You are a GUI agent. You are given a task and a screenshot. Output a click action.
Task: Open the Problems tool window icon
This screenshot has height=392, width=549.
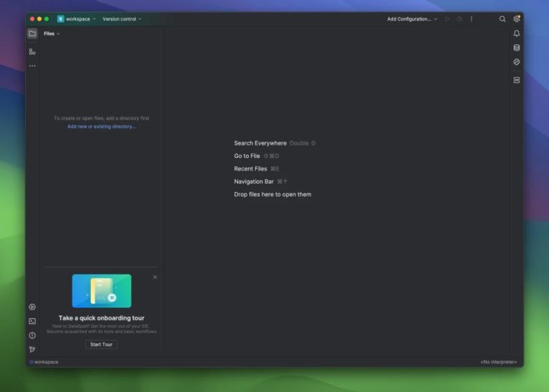pyautogui.click(x=32, y=335)
